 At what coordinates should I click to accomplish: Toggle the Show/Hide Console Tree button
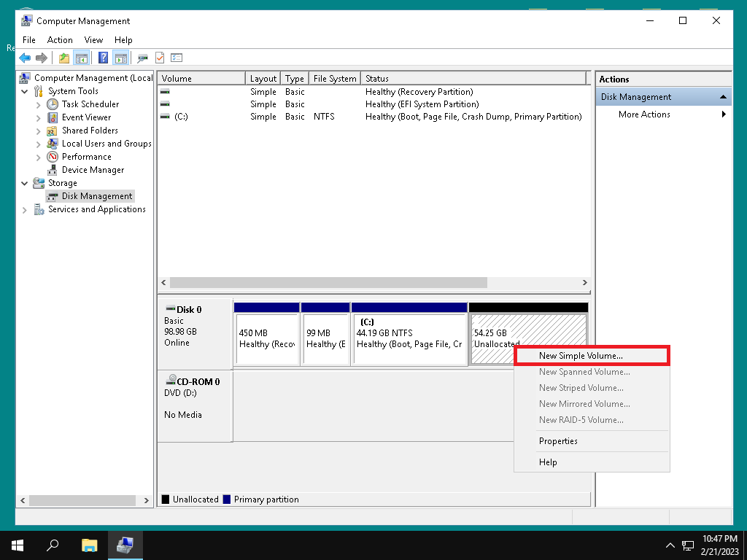(x=82, y=58)
